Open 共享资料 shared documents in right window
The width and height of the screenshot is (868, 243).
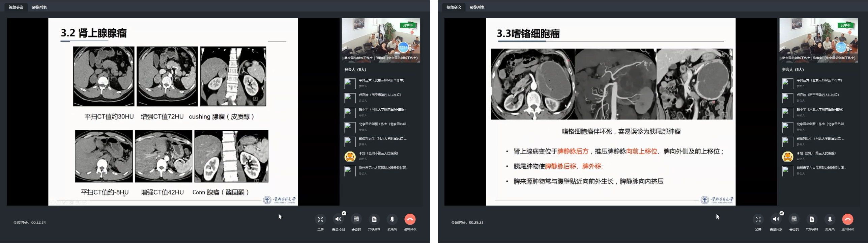tap(812, 219)
